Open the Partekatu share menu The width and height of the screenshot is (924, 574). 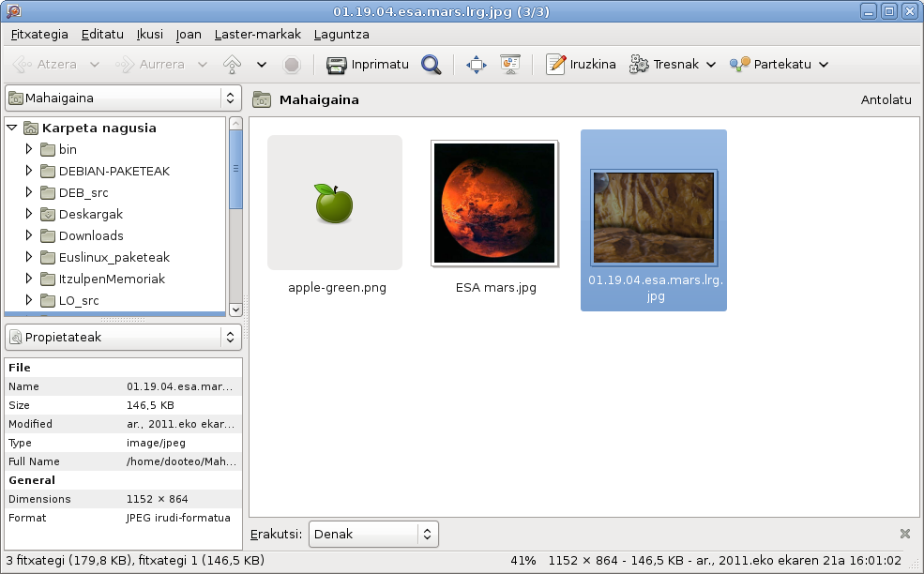coord(779,65)
